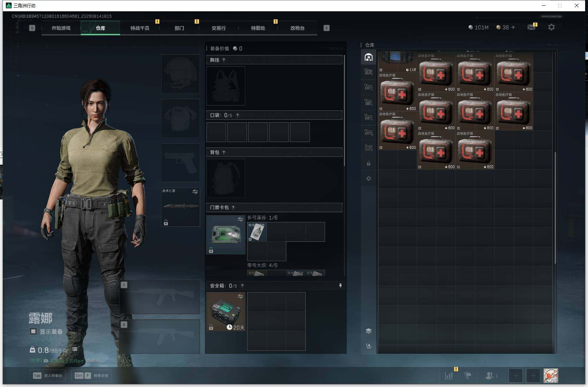
Task: Go to the 交易行 tab
Action: [x=218, y=28]
